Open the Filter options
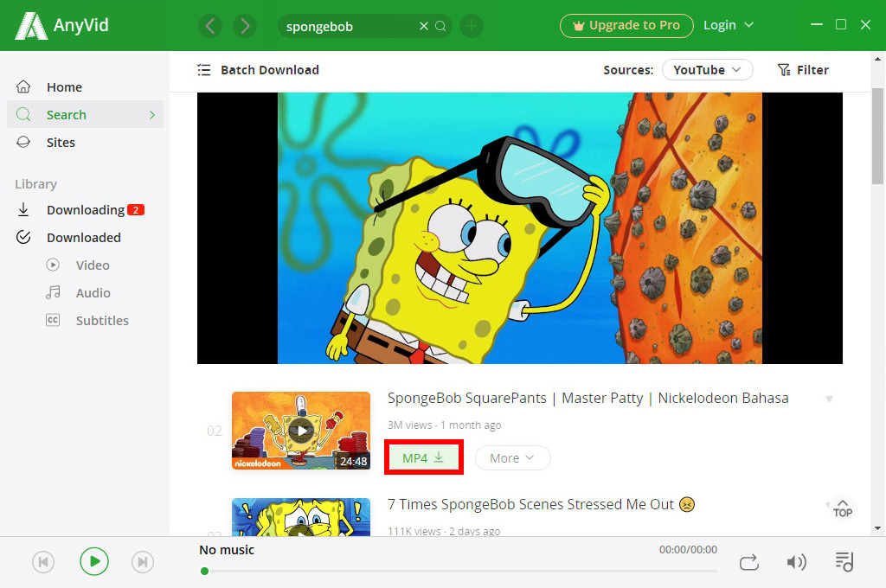 pos(803,70)
